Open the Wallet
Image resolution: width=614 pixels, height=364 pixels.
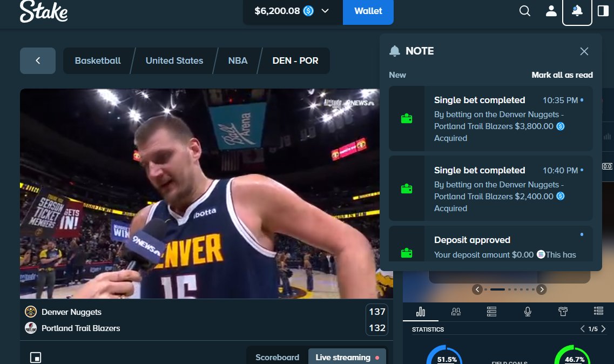368,11
